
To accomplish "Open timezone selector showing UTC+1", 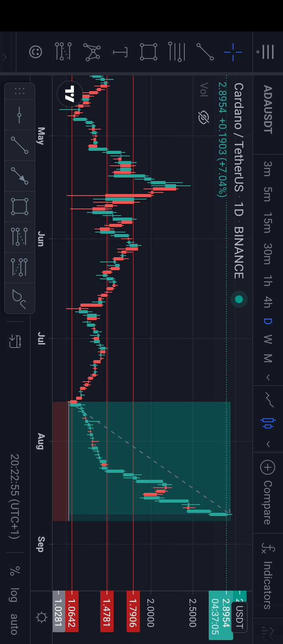I will [15, 497].
